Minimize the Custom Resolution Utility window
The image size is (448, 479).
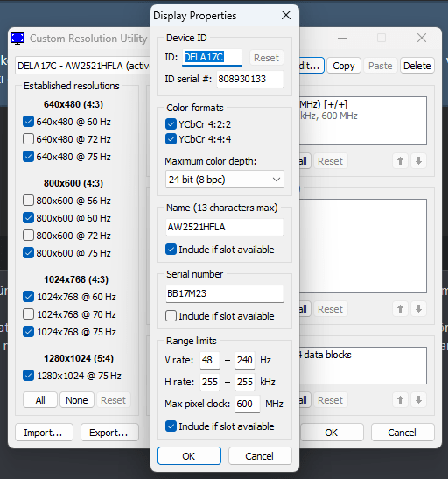(342, 38)
